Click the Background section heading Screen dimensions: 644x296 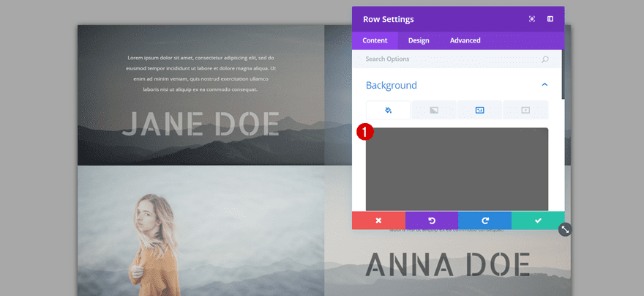[391, 85]
